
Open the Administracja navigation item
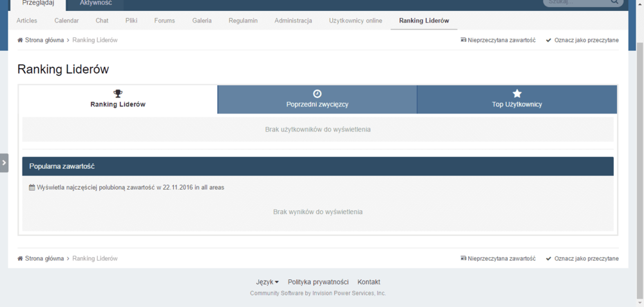click(293, 21)
